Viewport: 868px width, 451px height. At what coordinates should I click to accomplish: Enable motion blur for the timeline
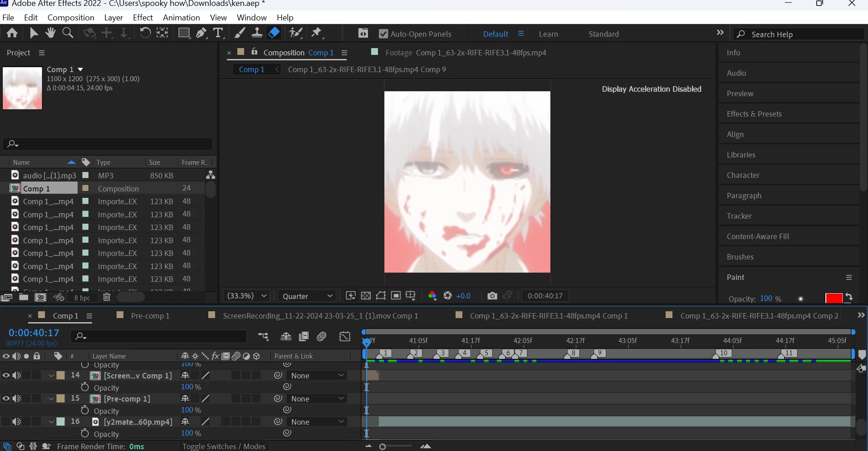click(x=322, y=337)
